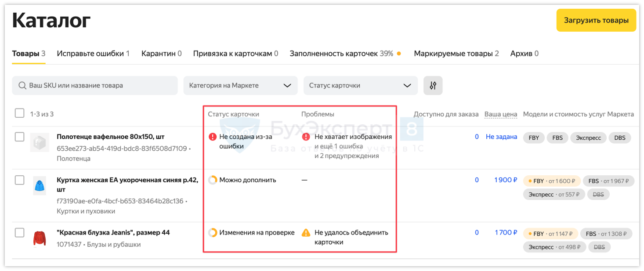This screenshot has width=644, height=271.
Task: Click the 'Не удалось объединить карточки' problem text
Action: [351, 237]
